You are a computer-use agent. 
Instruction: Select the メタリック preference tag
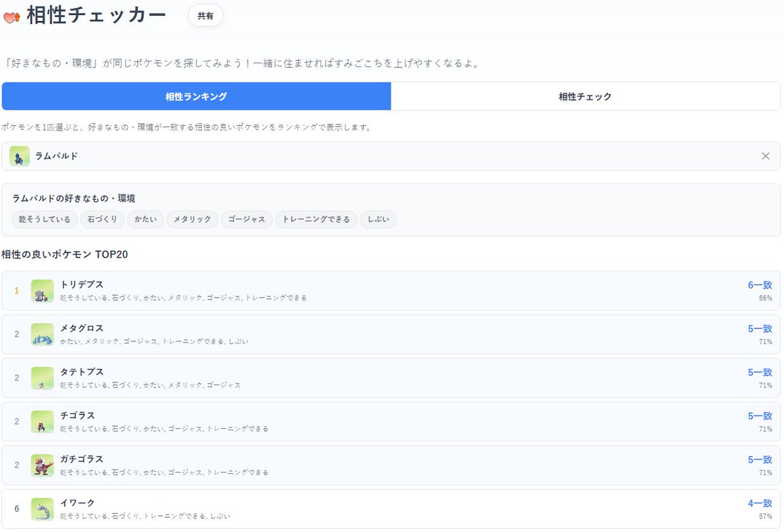coord(192,219)
